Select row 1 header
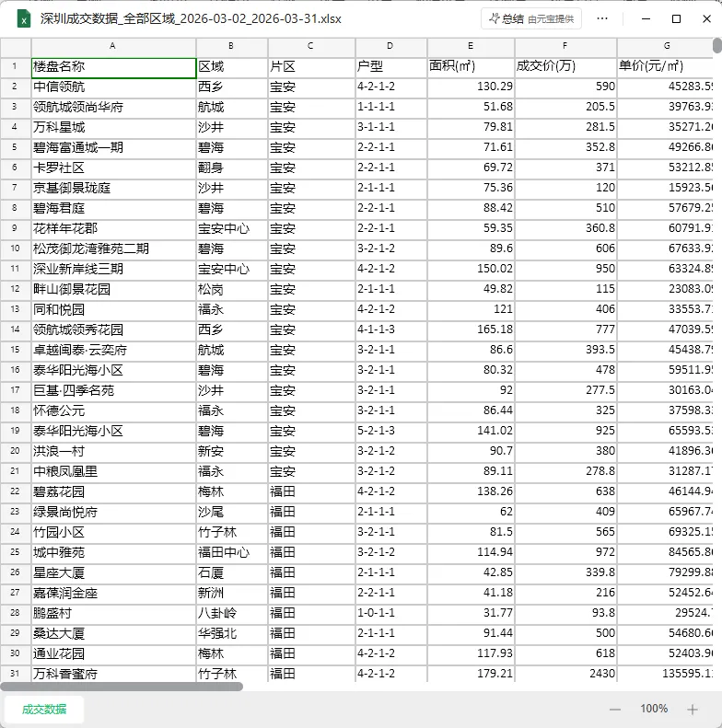Screen dimensions: 722x728 pyautogui.click(x=16, y=66)
